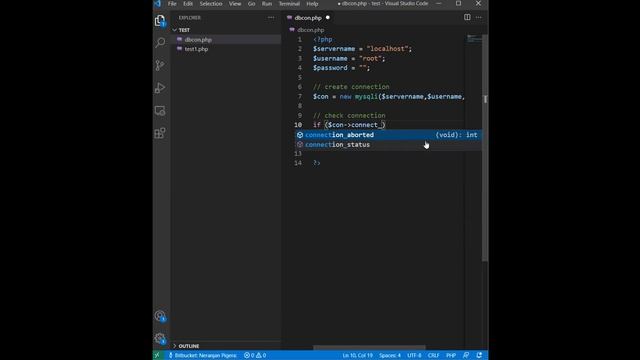Change language mode PHP
640x360 pixels.
click(451, 356)
